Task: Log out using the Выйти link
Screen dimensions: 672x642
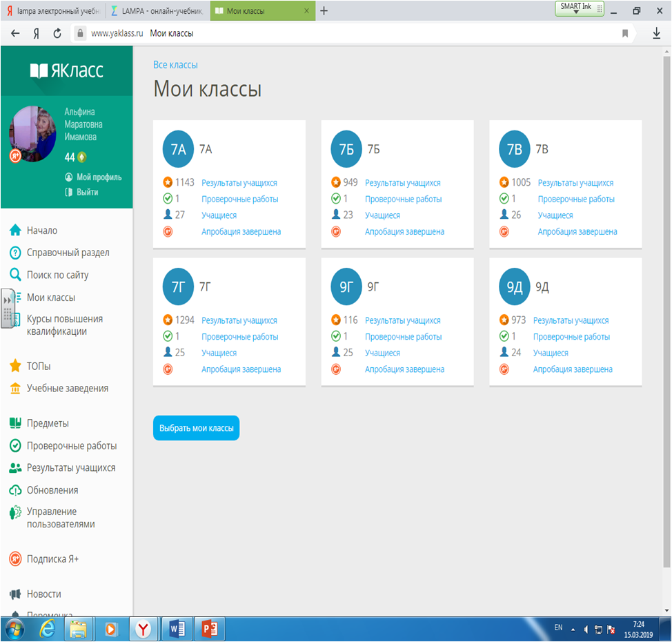Action: [82, 192]
